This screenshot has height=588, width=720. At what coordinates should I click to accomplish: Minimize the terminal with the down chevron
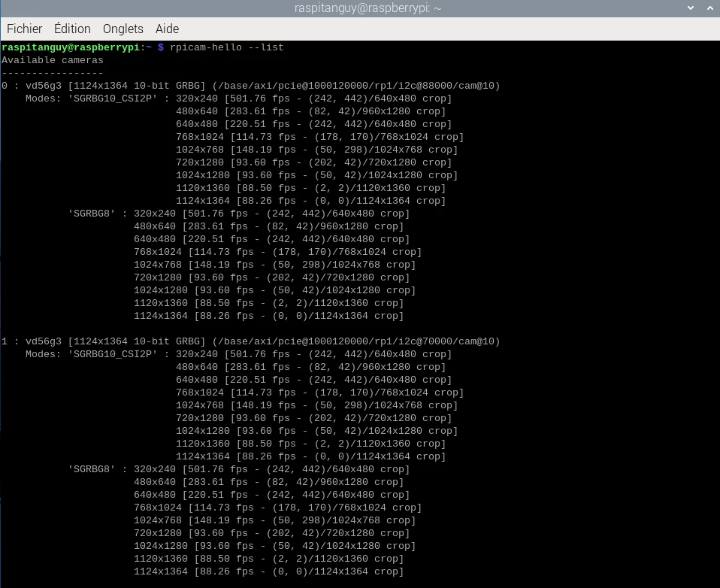click(691, 8)
